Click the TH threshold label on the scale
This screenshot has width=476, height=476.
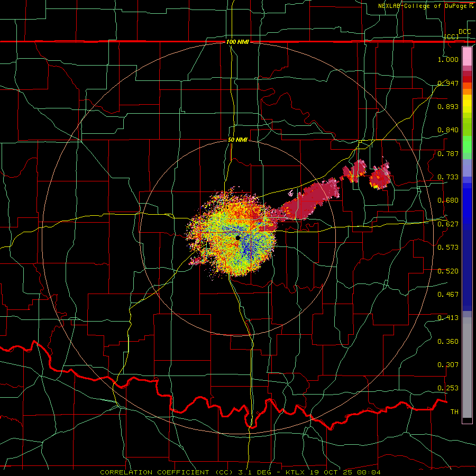(x=454, y=412)
